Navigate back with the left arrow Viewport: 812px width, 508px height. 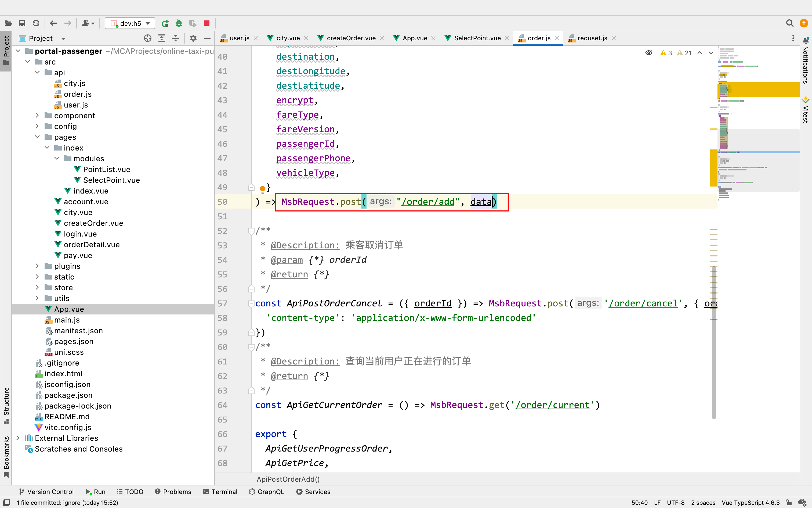point(53,23)
